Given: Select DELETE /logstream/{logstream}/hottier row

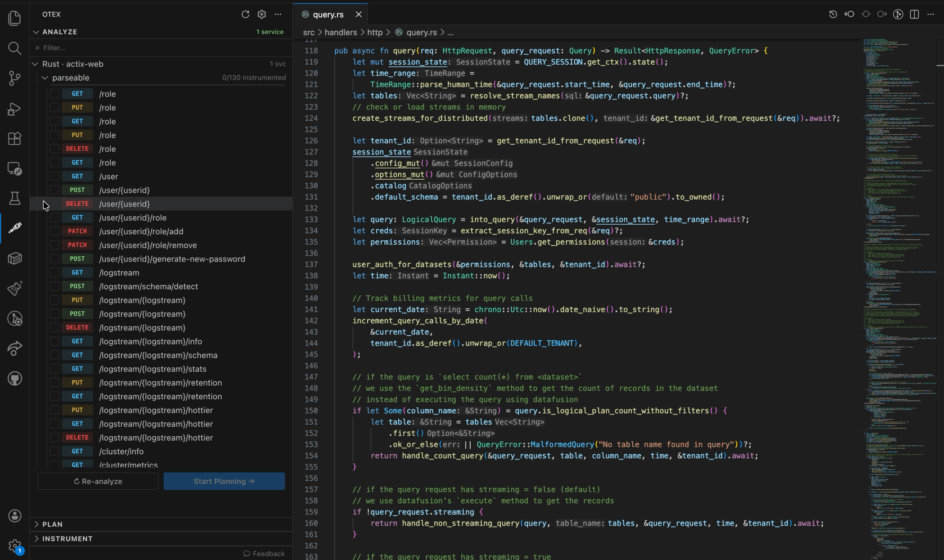Looking at the screenshot, I should [161, 438].
